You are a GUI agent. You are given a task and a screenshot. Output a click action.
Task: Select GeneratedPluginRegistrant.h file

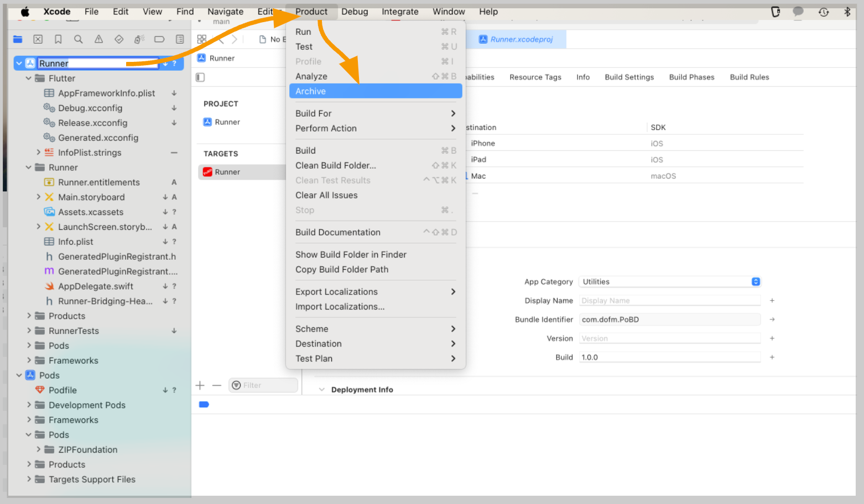(x=117, y=256)
